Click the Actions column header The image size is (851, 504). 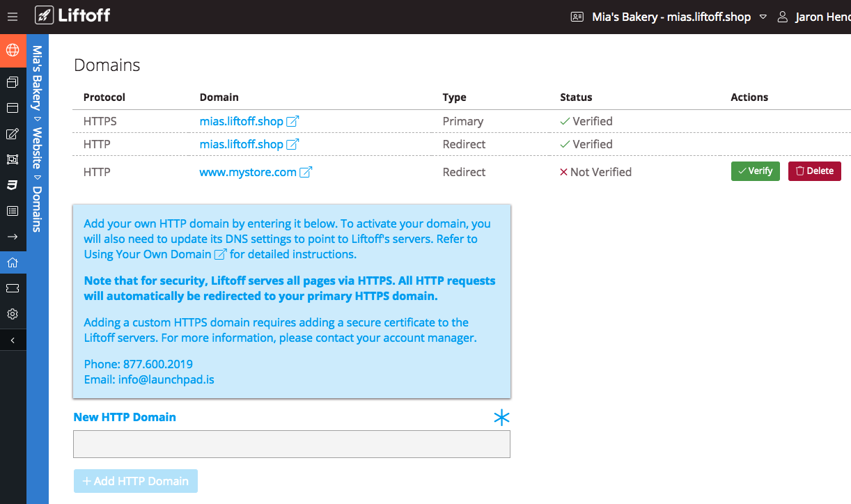(749, 97)
